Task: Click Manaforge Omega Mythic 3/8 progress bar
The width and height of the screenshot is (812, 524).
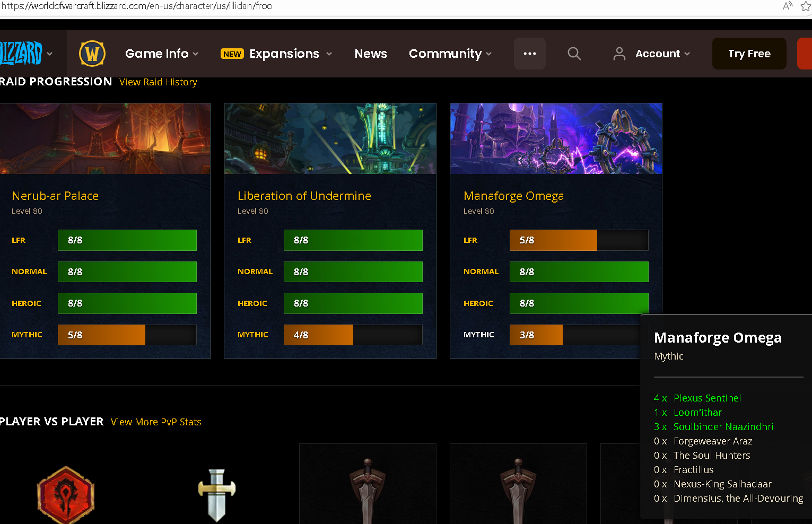Action: pyautogui.click(x=575, y=335)
